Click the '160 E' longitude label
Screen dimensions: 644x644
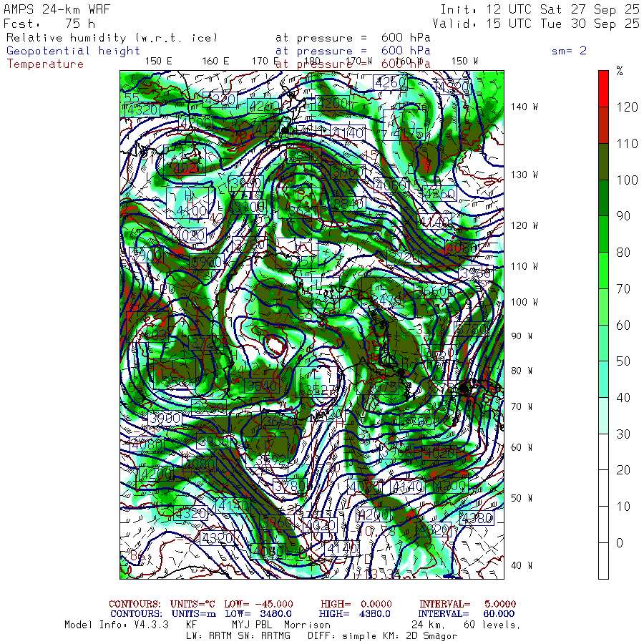click(215, 62)
